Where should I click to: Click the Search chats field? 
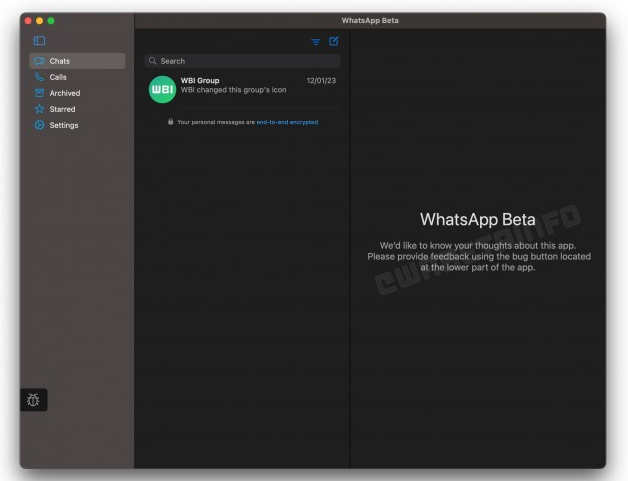pos(242,61)
